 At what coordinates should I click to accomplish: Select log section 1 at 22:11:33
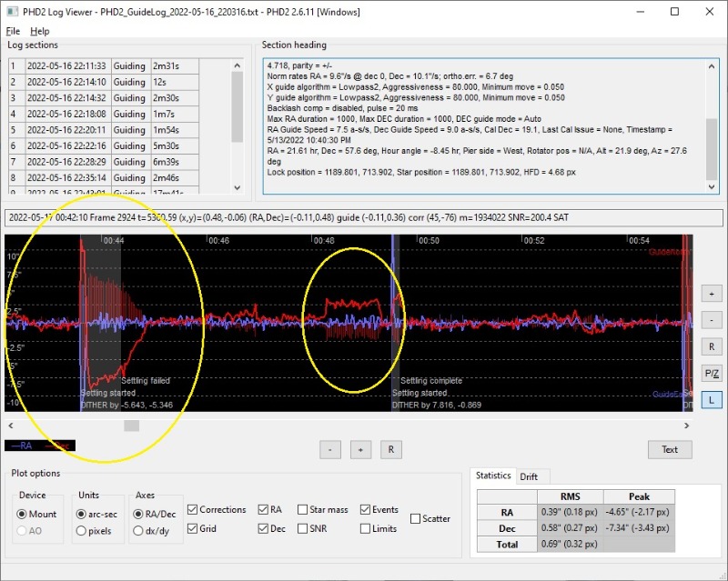click(x=104, y=65)
